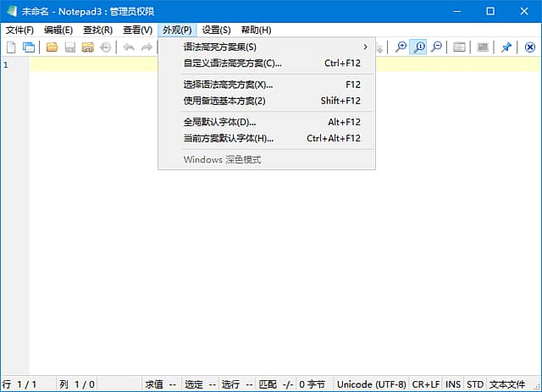Image resolution: width=542 pixels, height=392 pixels.
Task: Click the Open file folder icon
Action: click(x=52, y=47)
